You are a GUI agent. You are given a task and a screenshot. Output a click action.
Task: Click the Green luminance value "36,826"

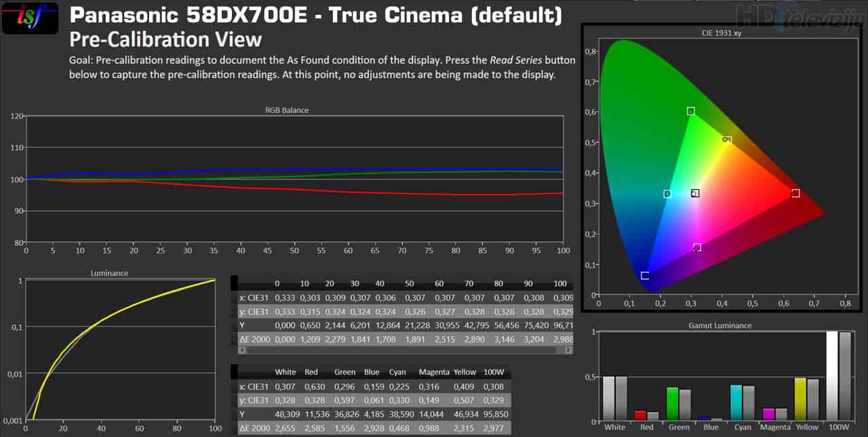(348, 413)
